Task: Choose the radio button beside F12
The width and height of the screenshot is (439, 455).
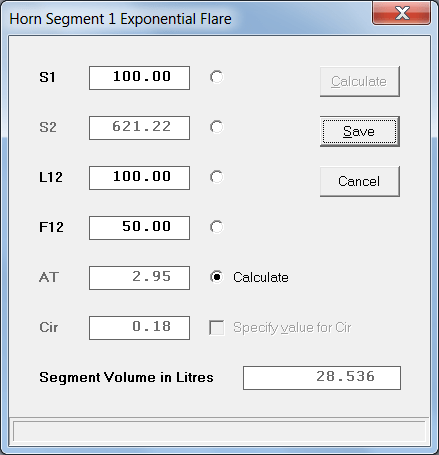Action: pos(217,227)
